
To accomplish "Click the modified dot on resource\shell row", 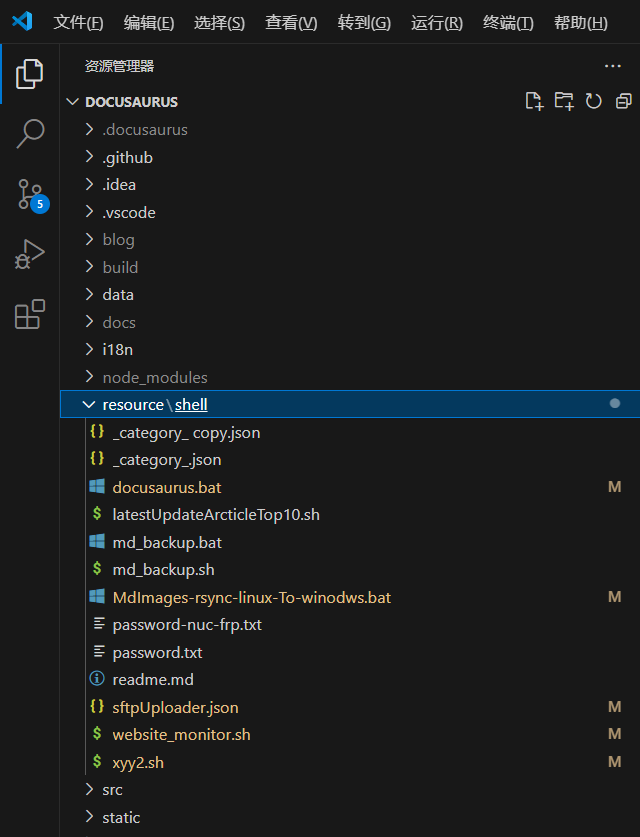I will point(615,403).
